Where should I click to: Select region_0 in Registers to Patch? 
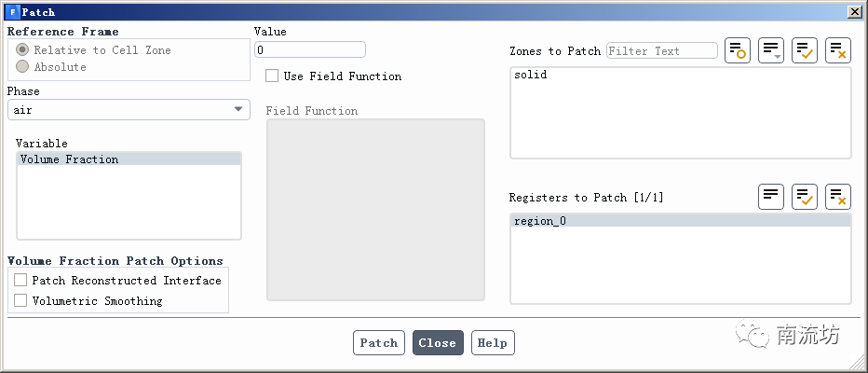coord(540,221)
